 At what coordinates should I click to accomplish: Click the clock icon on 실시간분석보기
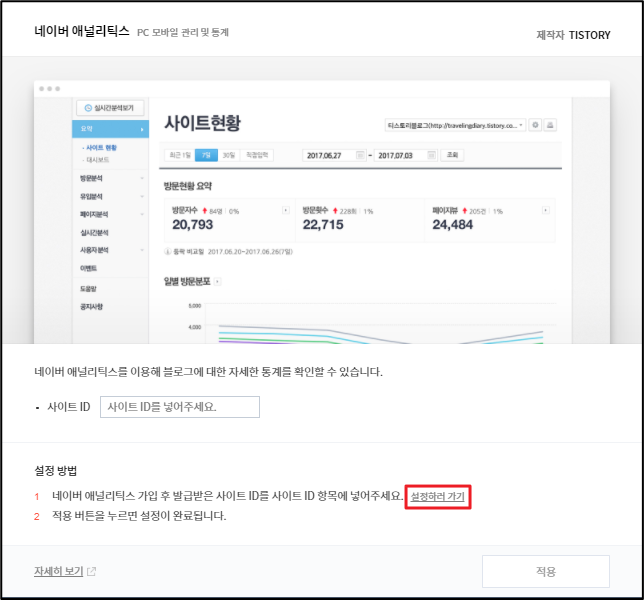pos(88,108)
